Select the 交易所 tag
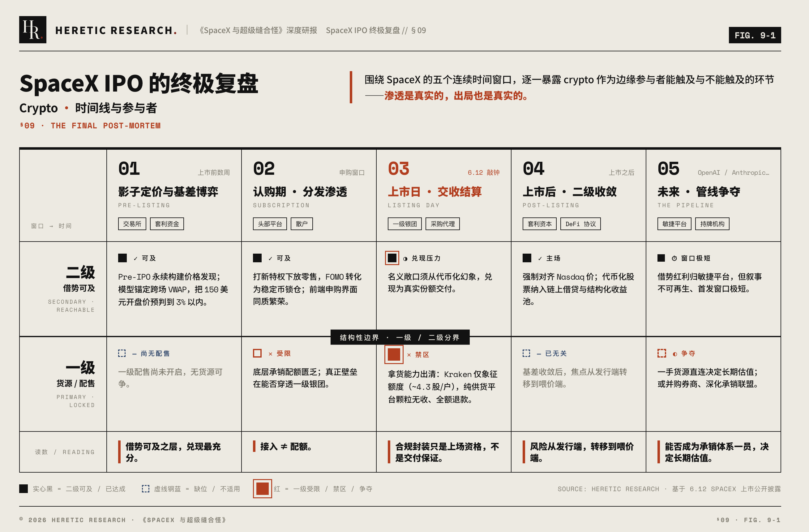The height and width of the screenshot is (532, 809). (132, 224)
